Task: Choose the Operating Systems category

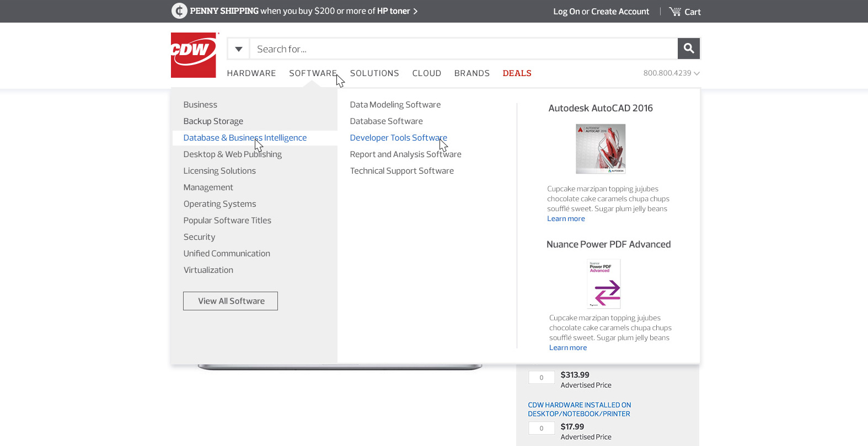Action: [x=219, y=204]
